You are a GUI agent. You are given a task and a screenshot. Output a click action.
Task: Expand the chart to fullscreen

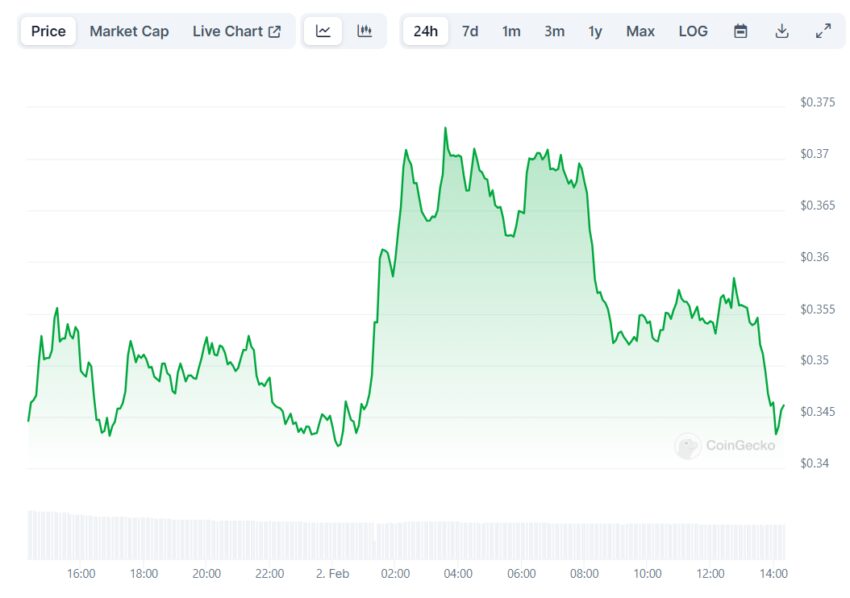(823, 31)
